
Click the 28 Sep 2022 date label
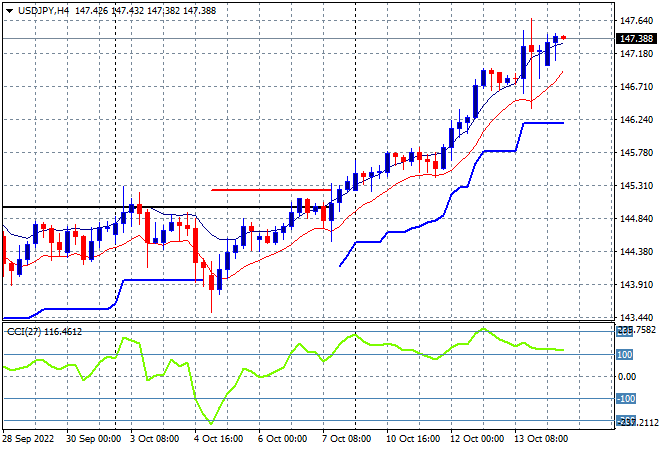click(x=28, y=439)
